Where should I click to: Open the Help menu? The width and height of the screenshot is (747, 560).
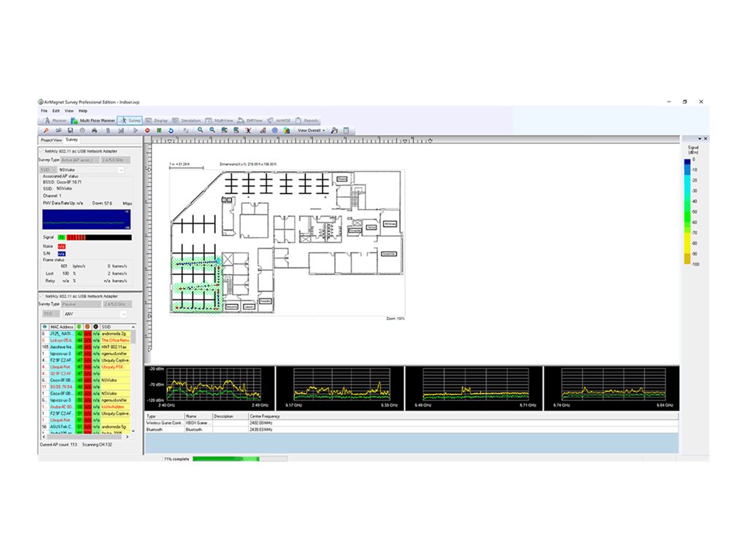(83, 111)
